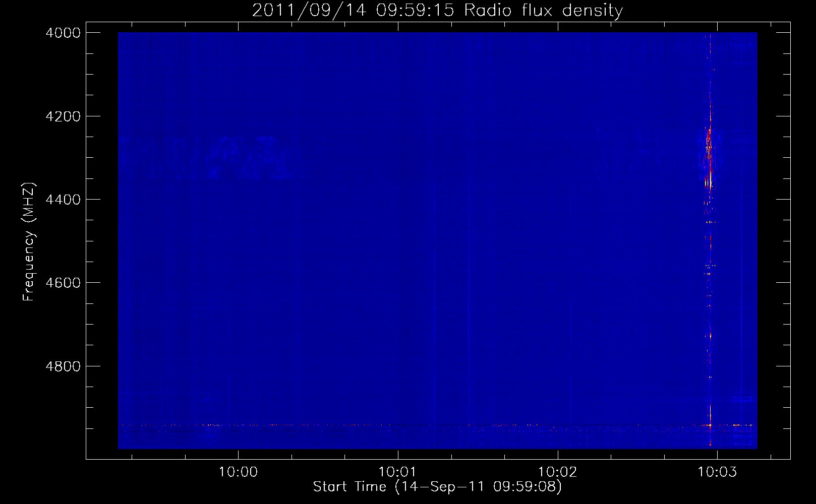Click the 4400 frequency tick label
Screen dimensions: 816x504
63,200
